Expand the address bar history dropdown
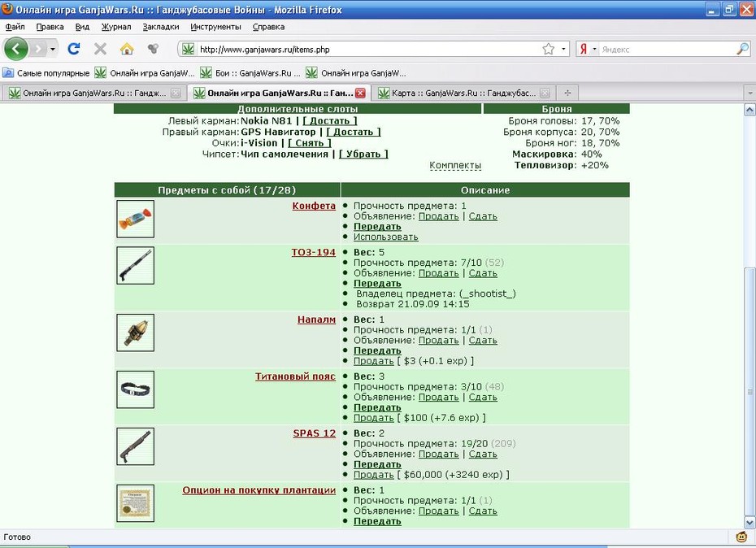 coord(563,50)
